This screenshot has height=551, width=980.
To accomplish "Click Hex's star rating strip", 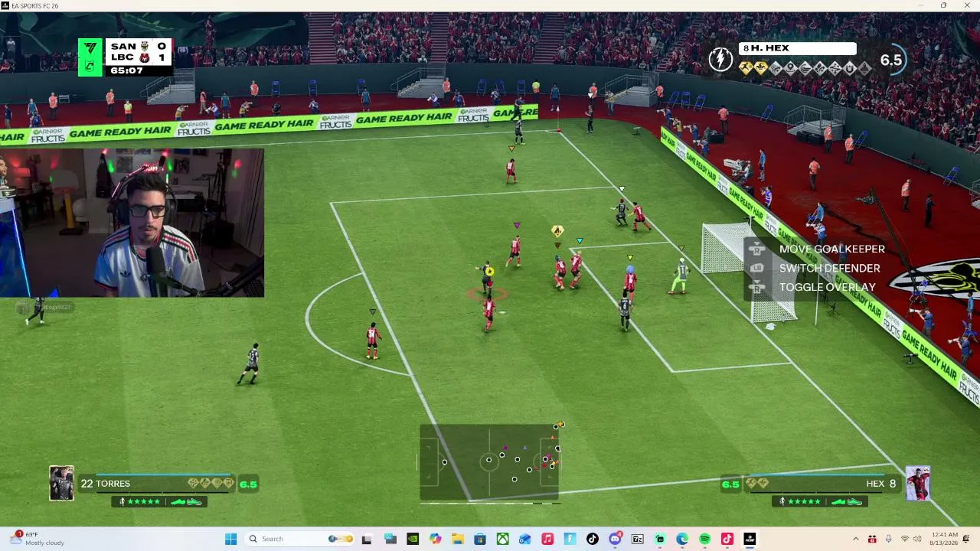I will tap(819, 502).
